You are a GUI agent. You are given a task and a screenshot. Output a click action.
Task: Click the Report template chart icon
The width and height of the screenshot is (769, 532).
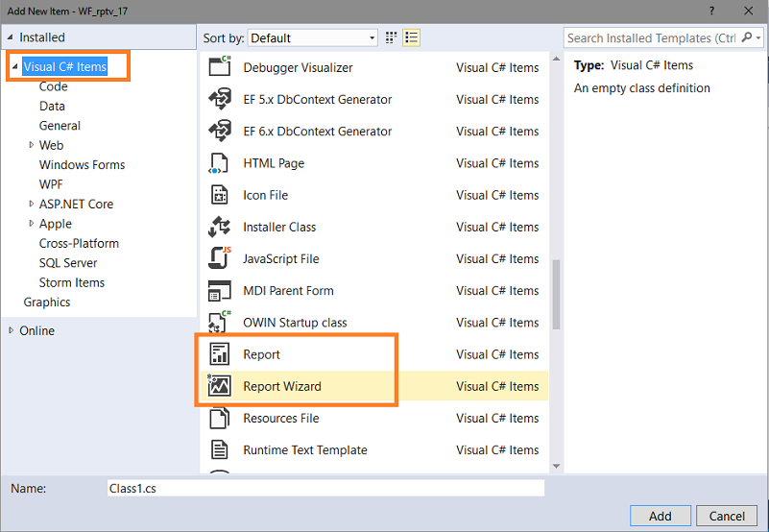219,353
